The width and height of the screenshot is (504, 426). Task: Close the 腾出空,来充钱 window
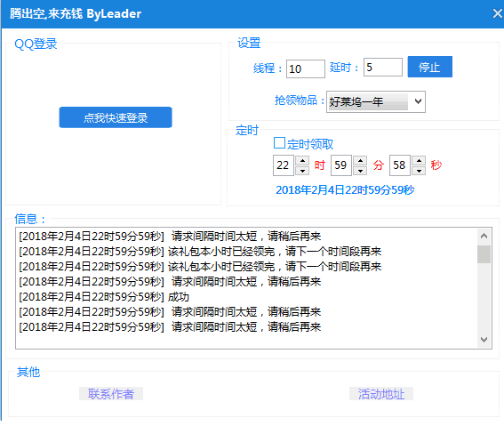click(498, 13)
